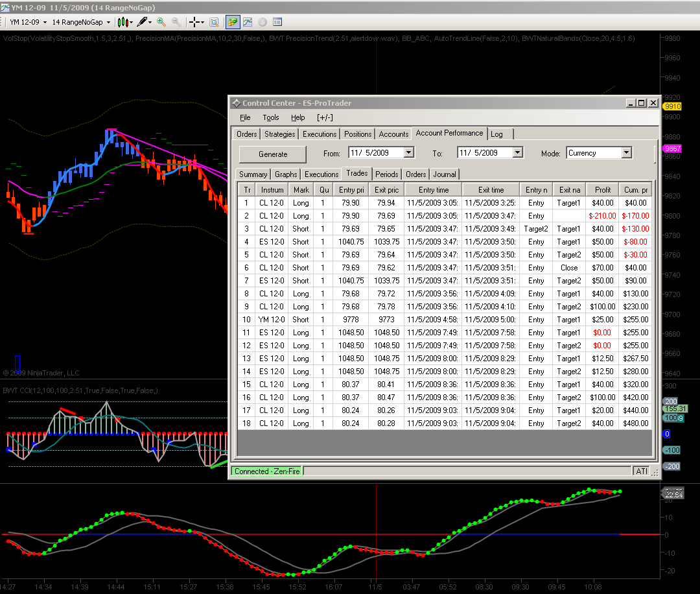700x594 pixels.
Task: Click the 9867 magenta price marker
Action: [x=672, y=148]
